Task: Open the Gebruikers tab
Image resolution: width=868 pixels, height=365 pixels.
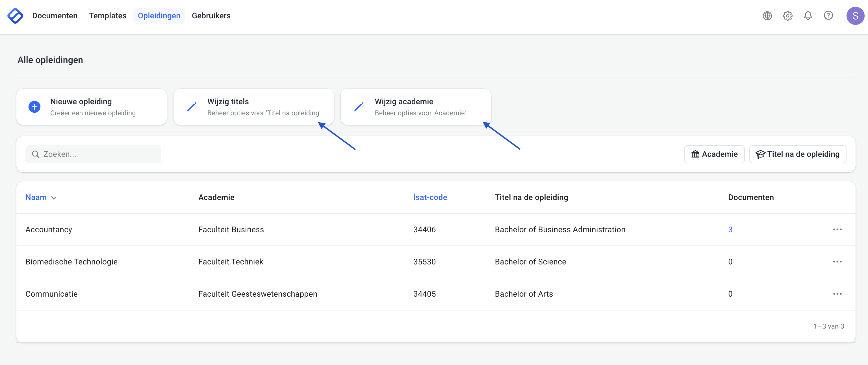Action: coord(211,16)
